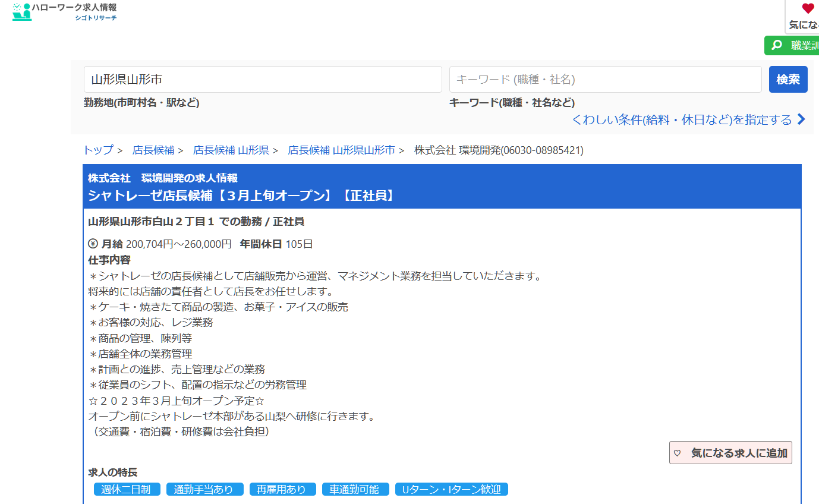The height and width of the screenshot is (504, 819).
Task: Click the 勤務地 location input field
Action: point(263,80)
